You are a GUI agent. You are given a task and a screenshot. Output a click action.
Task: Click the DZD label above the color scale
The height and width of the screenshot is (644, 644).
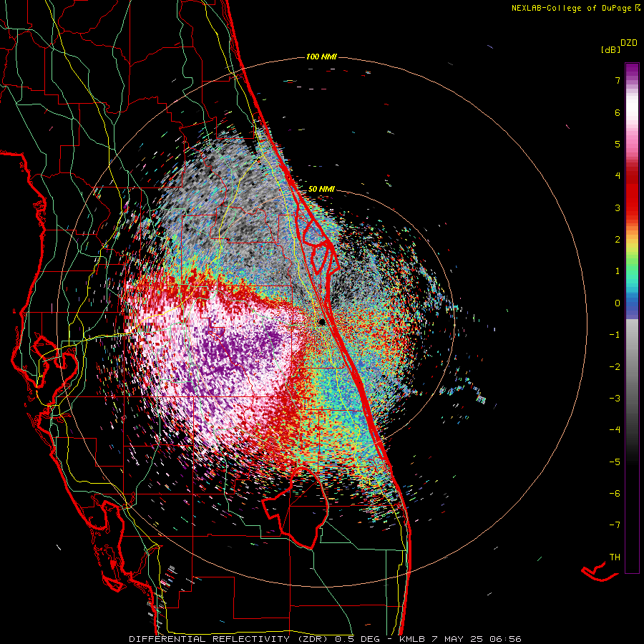tap(629, 43)
